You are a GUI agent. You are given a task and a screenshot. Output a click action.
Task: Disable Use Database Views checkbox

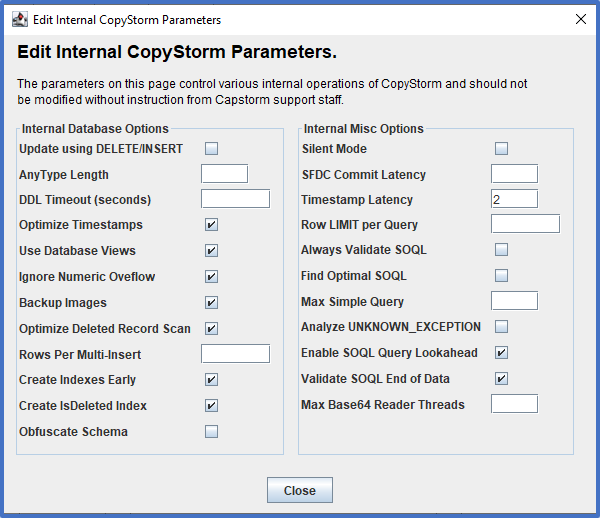pos(211,251)
